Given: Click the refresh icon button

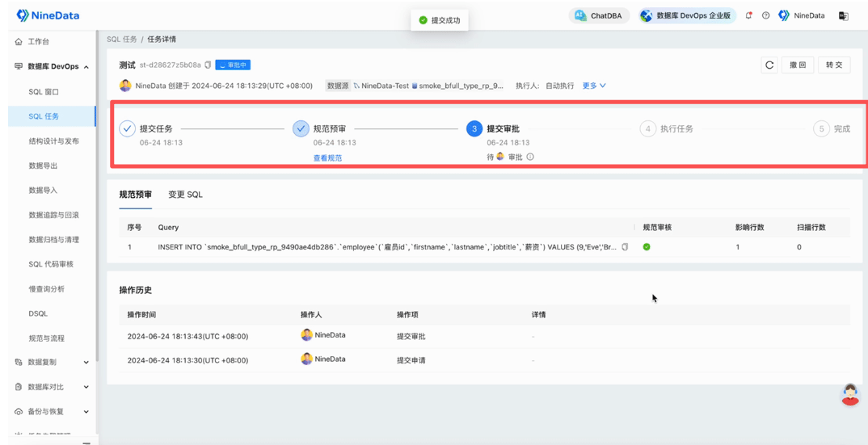Looking at the screenshot, I should point(769,65).
